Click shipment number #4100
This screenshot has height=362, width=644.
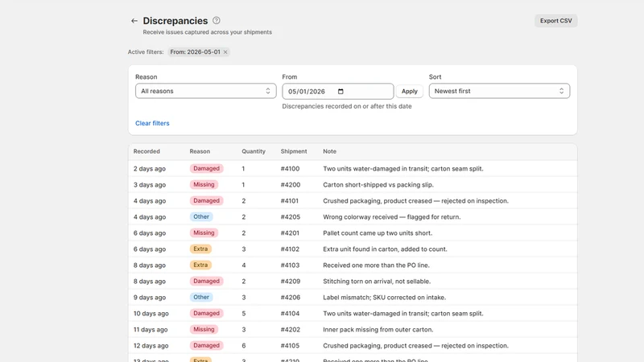tap(290, 169)
